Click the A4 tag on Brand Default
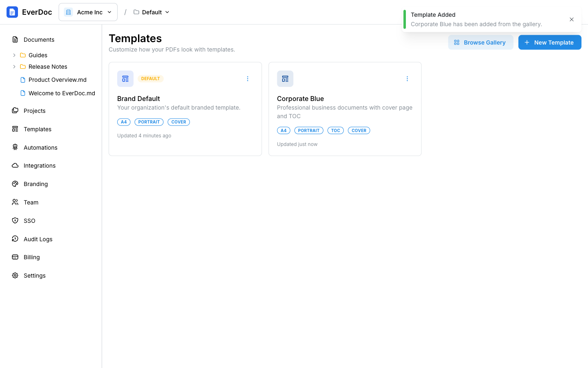 point(124,122)
